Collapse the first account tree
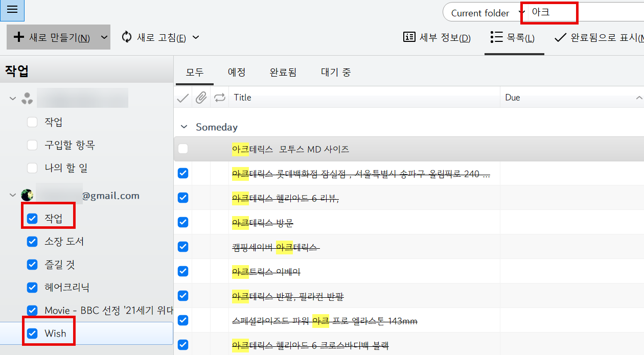644x355 pixels. pyautogui.click(x=13, y=98)
